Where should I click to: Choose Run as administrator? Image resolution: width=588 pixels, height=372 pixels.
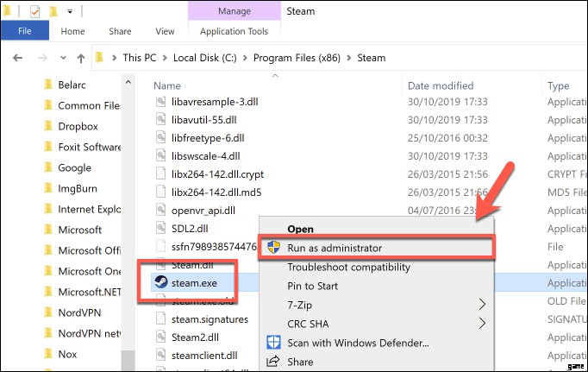(335, 248)
